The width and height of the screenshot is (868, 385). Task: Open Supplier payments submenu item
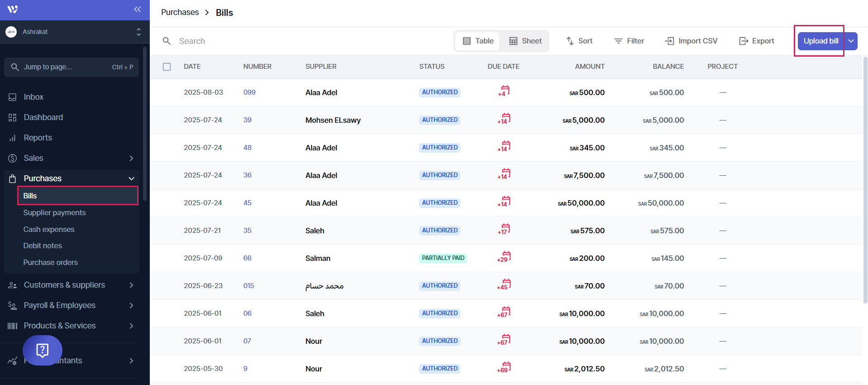[x=54, y=213]
